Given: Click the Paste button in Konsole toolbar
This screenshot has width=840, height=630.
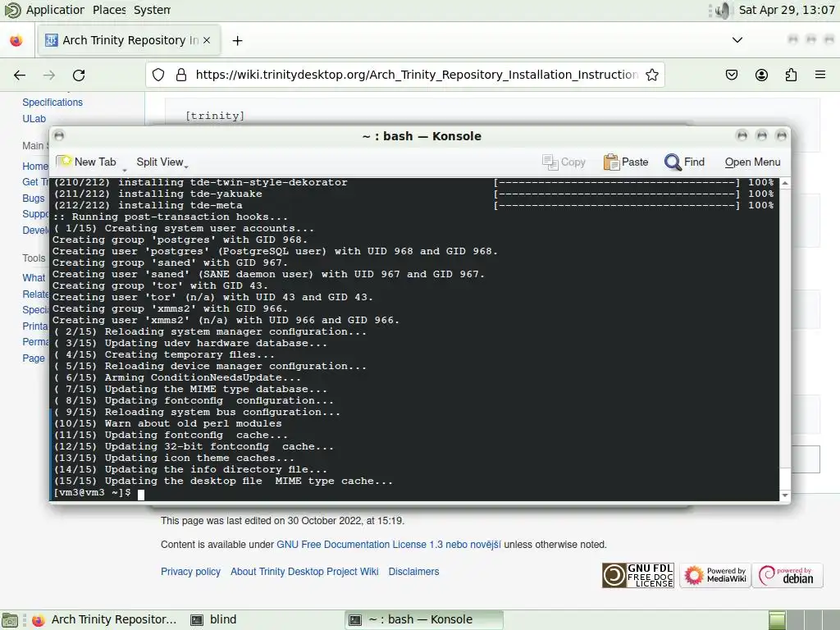Looking at the screenshot, I should [626, 162].
